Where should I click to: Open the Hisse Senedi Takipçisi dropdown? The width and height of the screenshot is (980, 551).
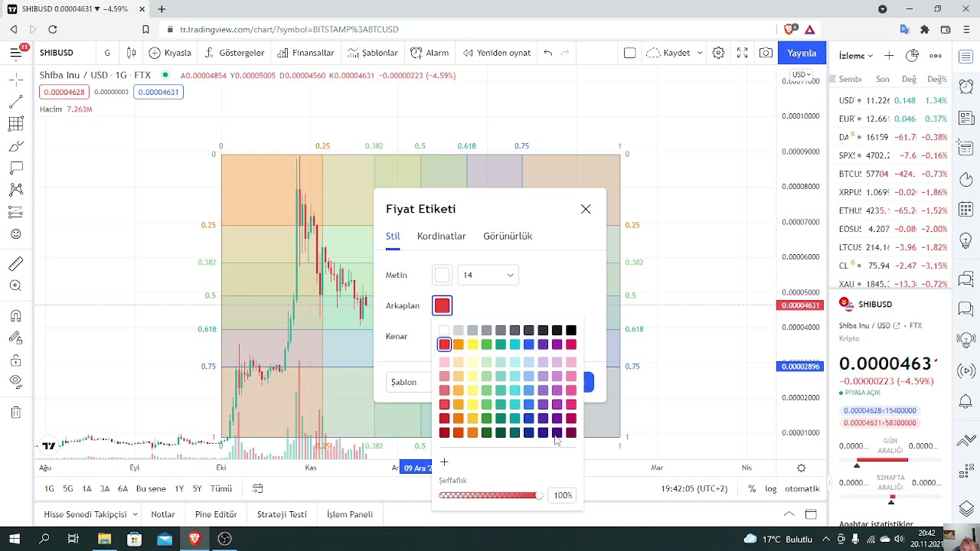90,514
